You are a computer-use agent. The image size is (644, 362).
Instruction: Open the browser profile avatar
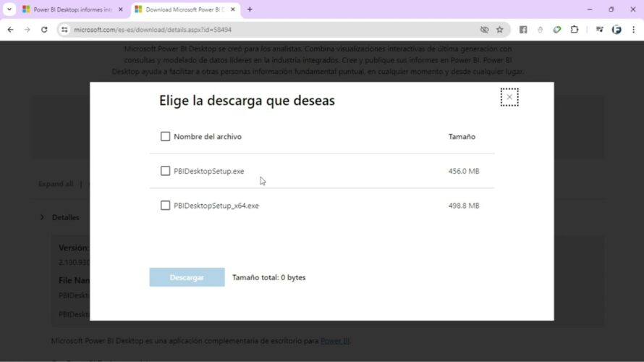pos(617,30)
